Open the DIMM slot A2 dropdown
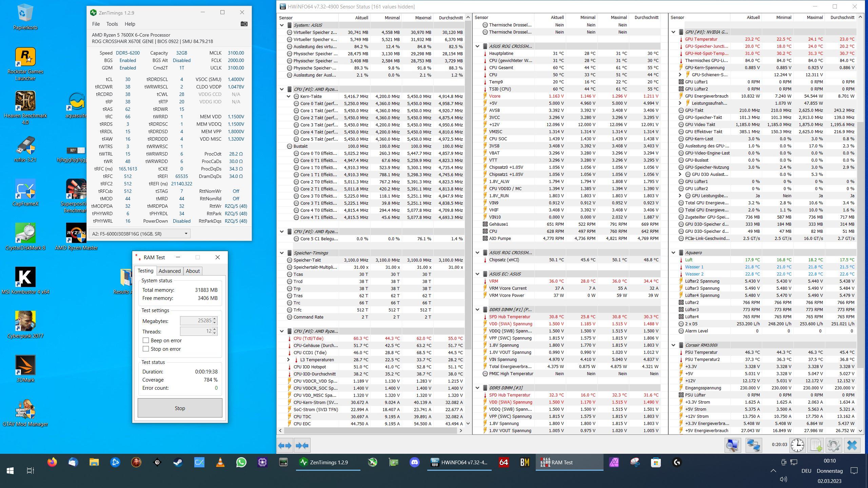The height and width of the screenshot is (488, 868). (186, 233)
